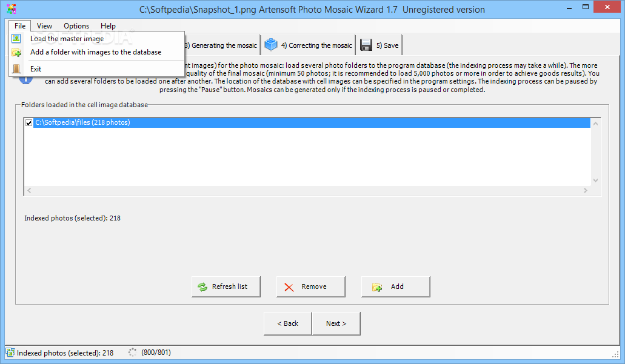Choose Load the master image
The width and height of the screenshot is (625, 364).
[96, 39]
